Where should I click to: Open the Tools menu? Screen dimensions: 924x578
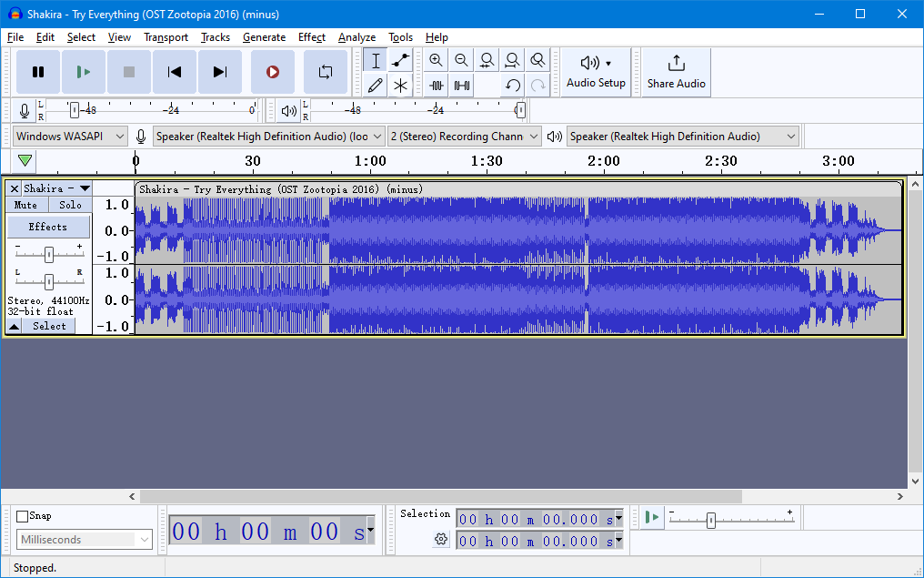[401, 37]
